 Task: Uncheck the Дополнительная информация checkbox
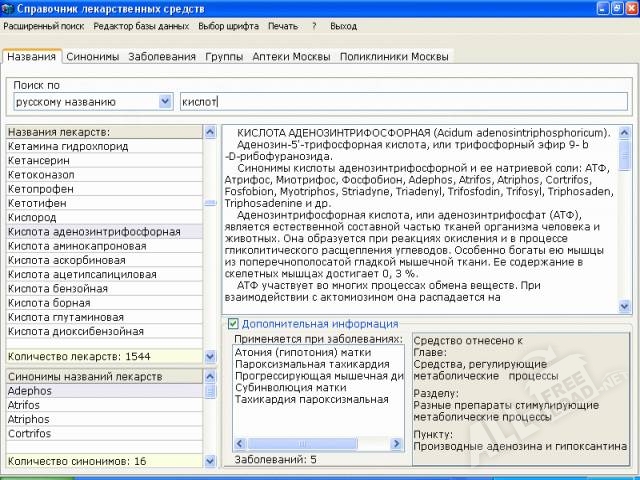[233, 324]
